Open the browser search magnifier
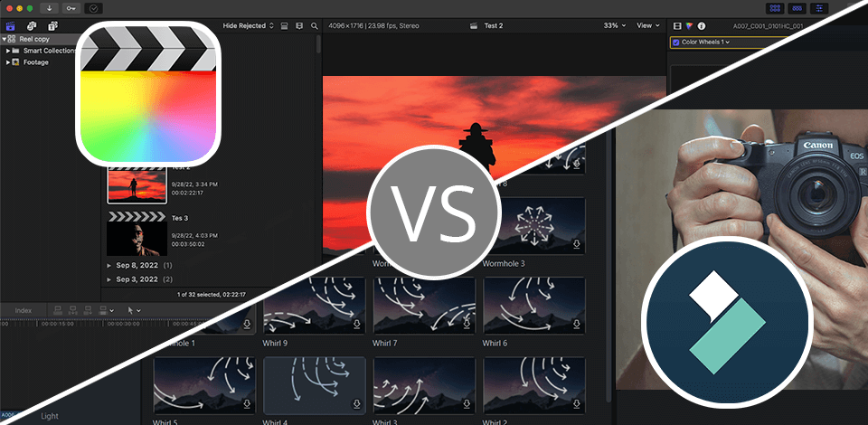 point(315,25)
